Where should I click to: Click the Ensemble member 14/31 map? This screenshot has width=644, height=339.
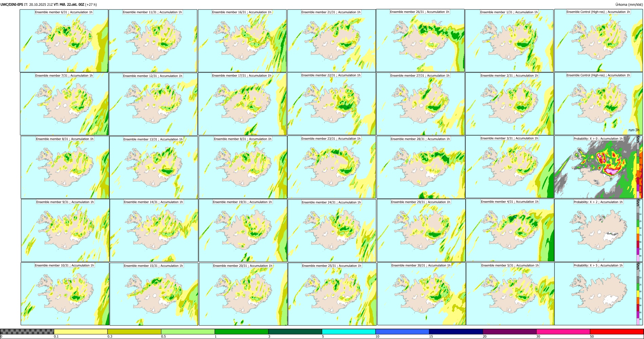tap(154, 231)
